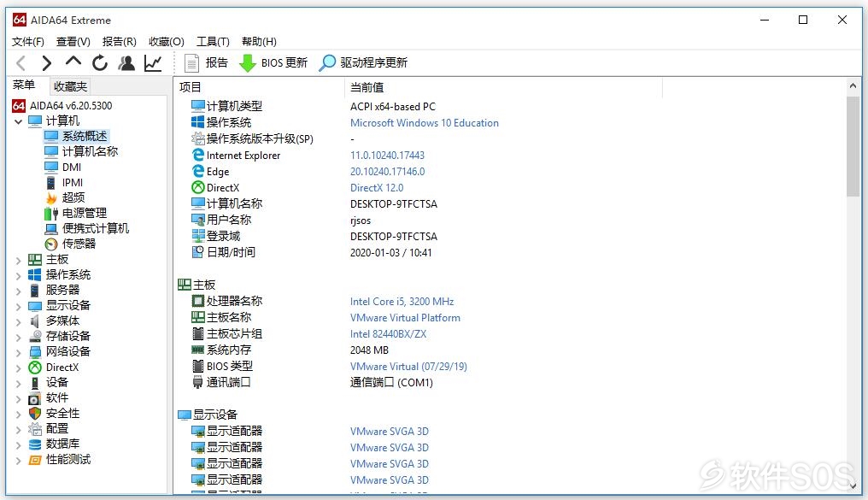Click the 性能测试 benchmark icon
Viewport: 868px width, 500px height.
pos(35,460)
